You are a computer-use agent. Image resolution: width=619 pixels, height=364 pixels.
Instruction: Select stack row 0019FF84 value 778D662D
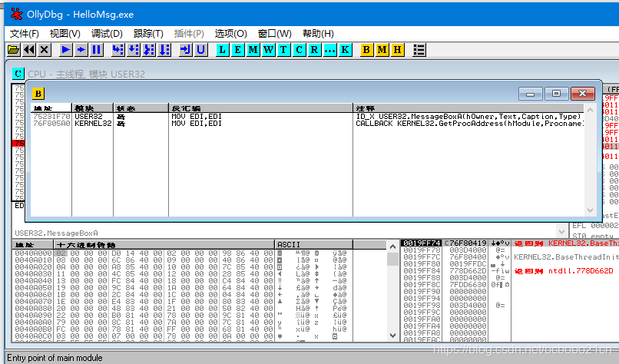468,271
